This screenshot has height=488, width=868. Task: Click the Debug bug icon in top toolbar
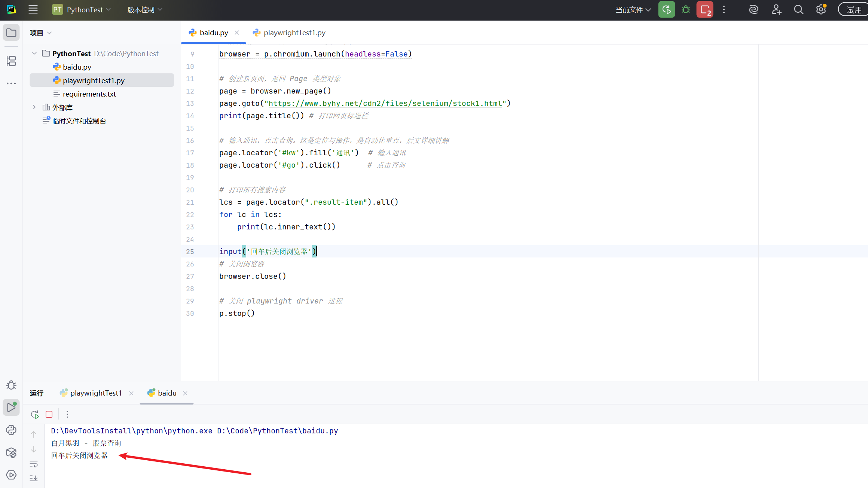[x=685, y=10]
